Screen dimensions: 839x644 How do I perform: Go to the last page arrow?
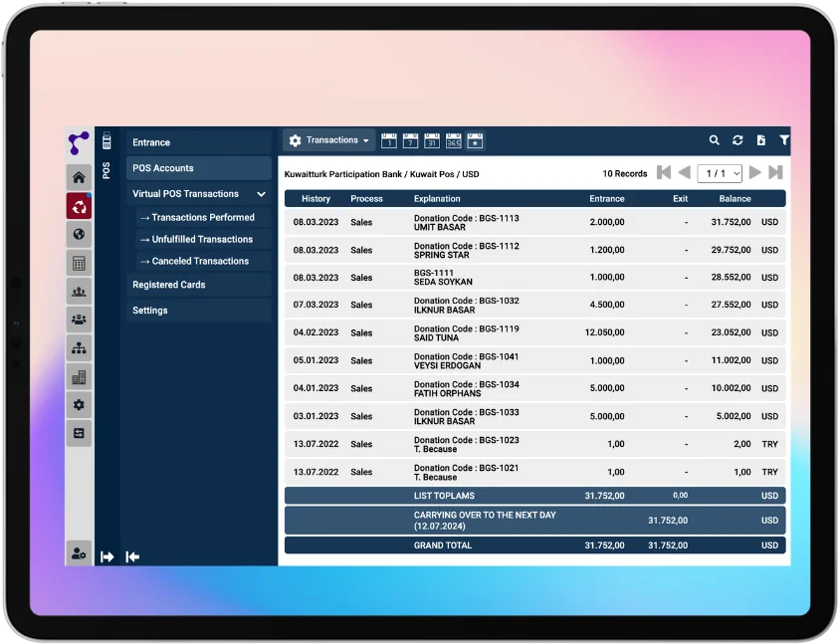775,173
